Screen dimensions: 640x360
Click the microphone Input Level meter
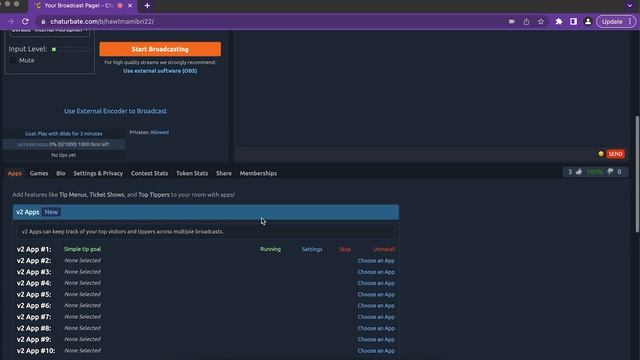point(70,49)
